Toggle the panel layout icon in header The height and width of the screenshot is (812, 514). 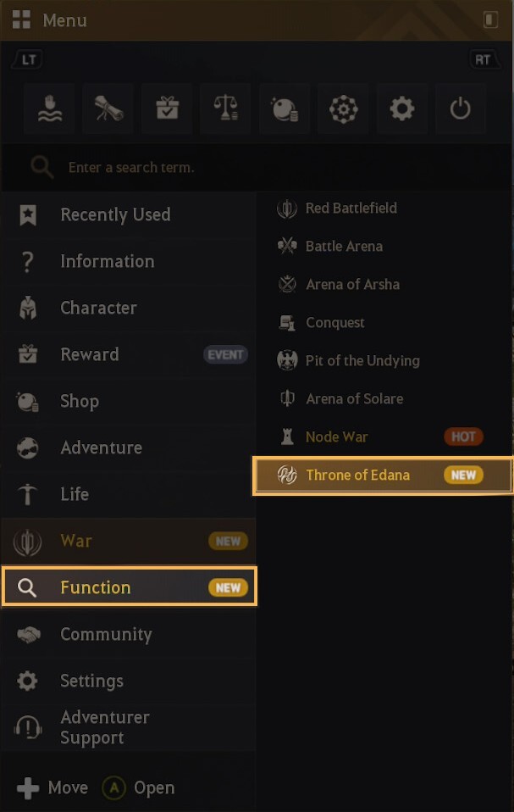pos(490,19)
